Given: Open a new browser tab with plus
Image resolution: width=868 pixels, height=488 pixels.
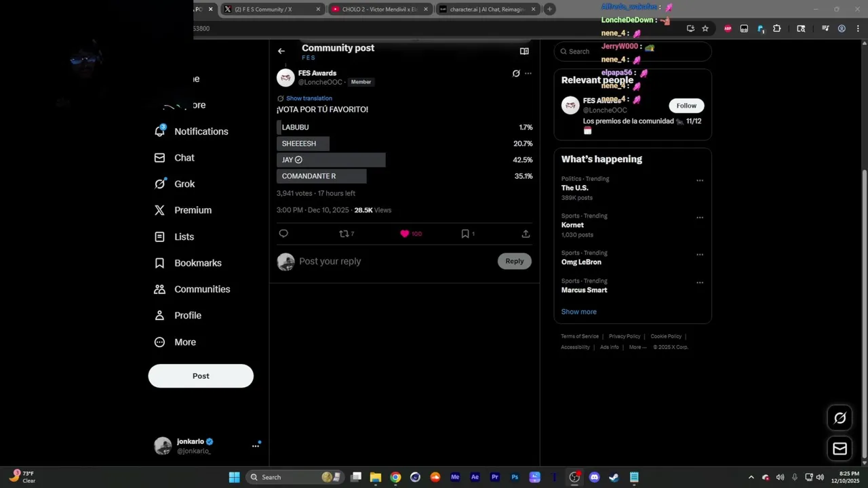Looking at the screenshot, I should pyautogui.click(x=550, y=9).
